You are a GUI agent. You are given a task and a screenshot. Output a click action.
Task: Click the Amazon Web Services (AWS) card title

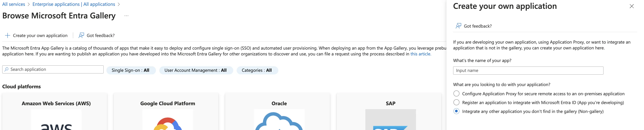(56, 104)
